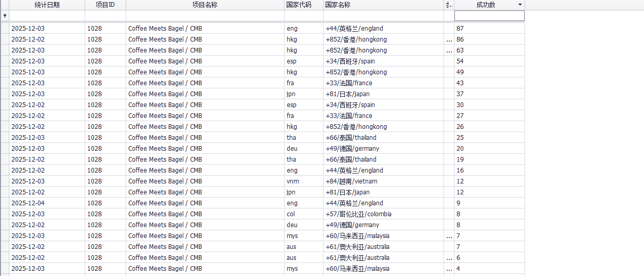Select the cell with success count 63

point(489,50)
